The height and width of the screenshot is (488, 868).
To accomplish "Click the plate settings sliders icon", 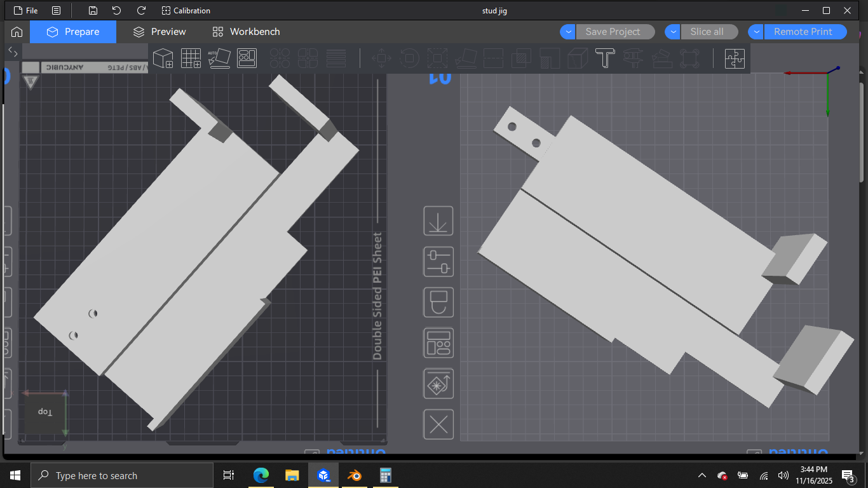I will pyautogui.click(x=438, y=262).
